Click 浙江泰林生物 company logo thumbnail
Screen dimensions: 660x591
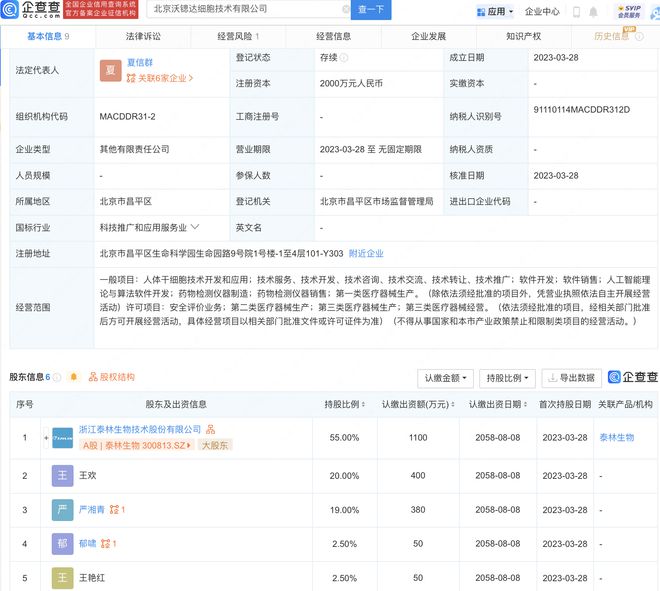[62, 438]
